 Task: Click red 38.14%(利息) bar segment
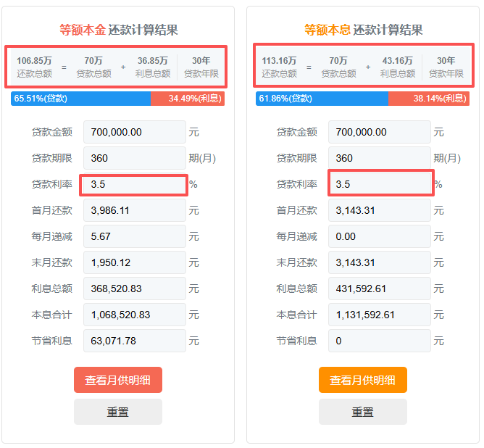click(429, 99)
